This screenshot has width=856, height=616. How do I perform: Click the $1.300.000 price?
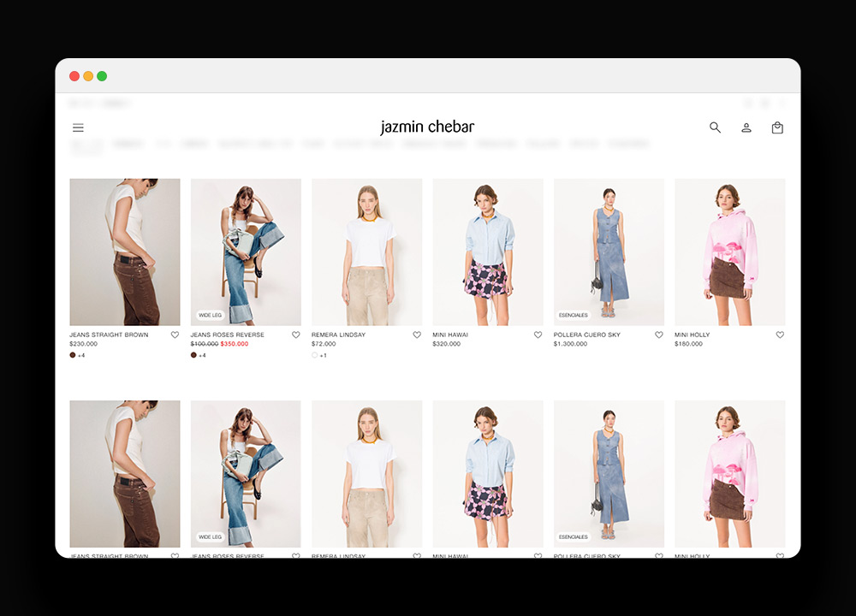point(570,344)
